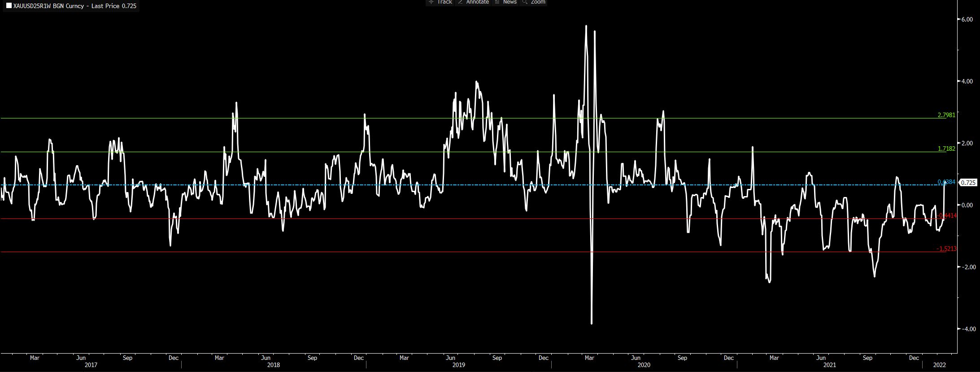The height and width of the screenshot is (372, 980).
Task: Select the 1.7182 green line label
Action: pyautogui.click(x=946, y=149)
